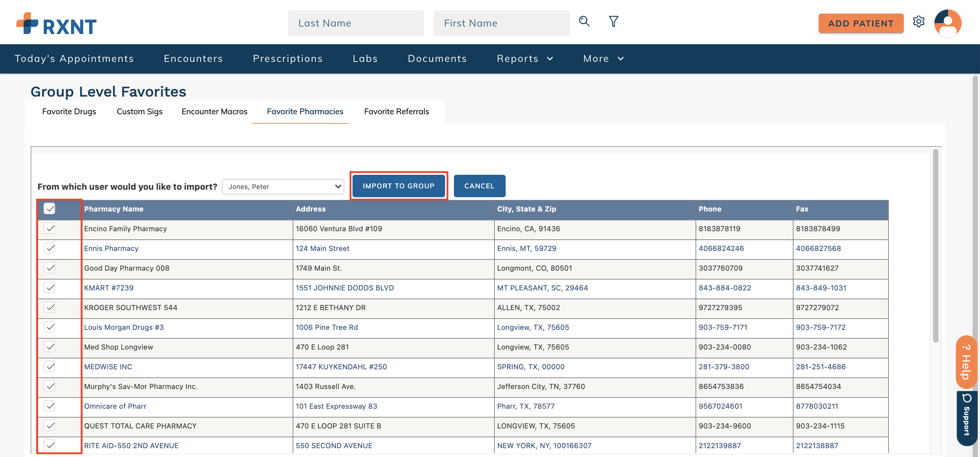Switch to Favorite Referrals tab
The width and height of the screenshot is (980, 457).
tap(396, 112)
